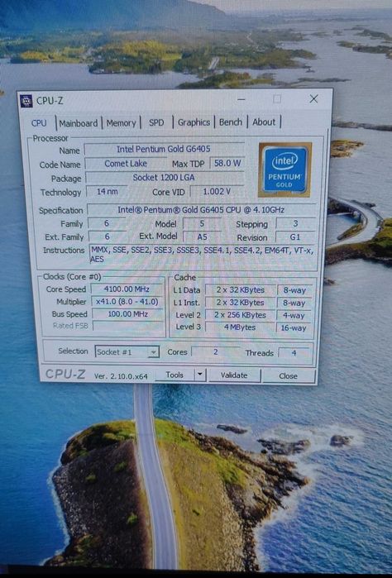Viewport: 392px width, 578px height.
Task: Click the Tools button
Action: [174, 375]
